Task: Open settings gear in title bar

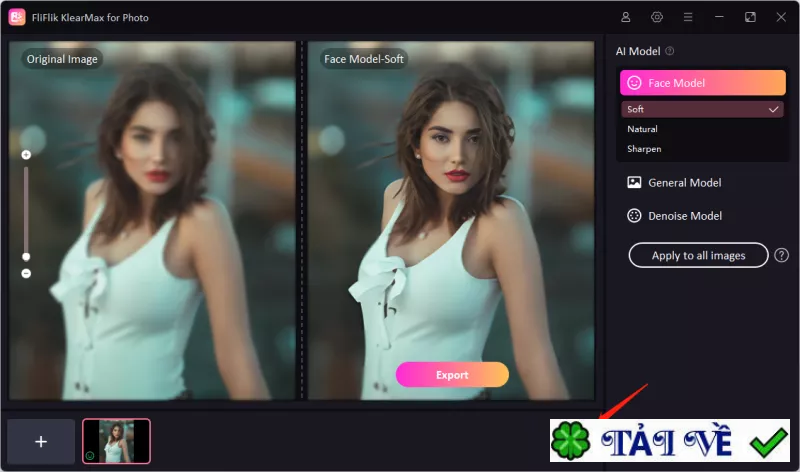Action: click(657, 17)
